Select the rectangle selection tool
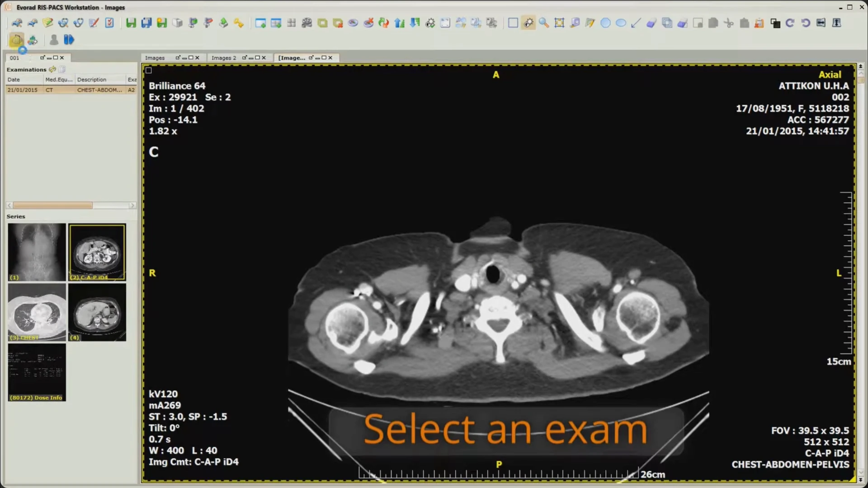Screen dimensions: 868x488 [513, 23]
